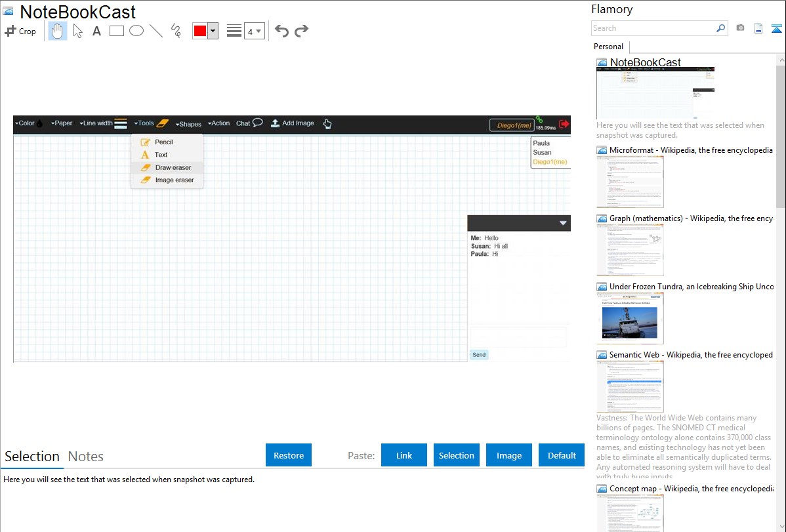This screenshot has width=786, height=532.
Task: Click the Restore button
Action: tap(289, 455)
